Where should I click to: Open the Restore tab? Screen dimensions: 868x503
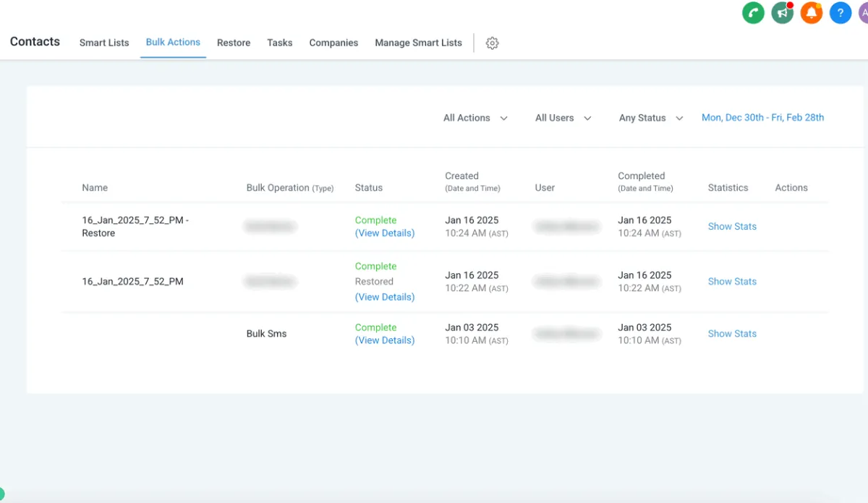point(234,43)
